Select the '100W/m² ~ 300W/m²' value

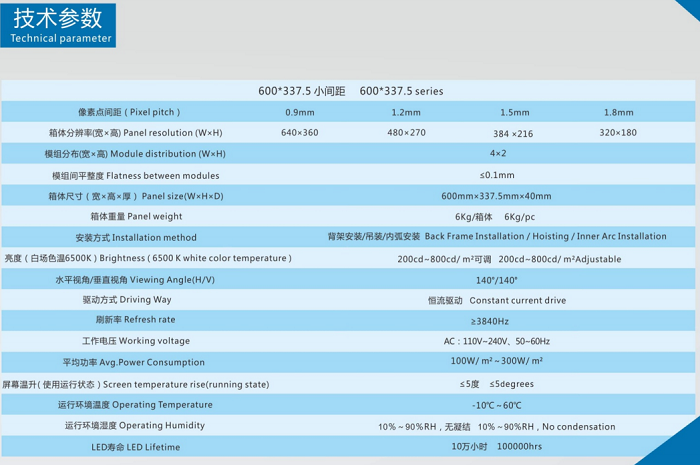pyautogui.click(x=497, y=361)
